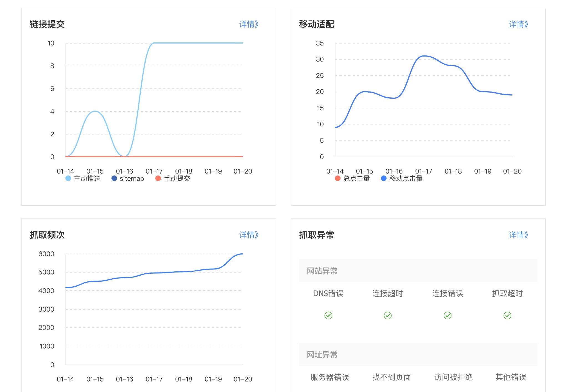Image resolution: width=569 pixels, height=392 pixels.
Task: Expand details via 详情 in 链接提交 panel
Action: pos(248,24)
